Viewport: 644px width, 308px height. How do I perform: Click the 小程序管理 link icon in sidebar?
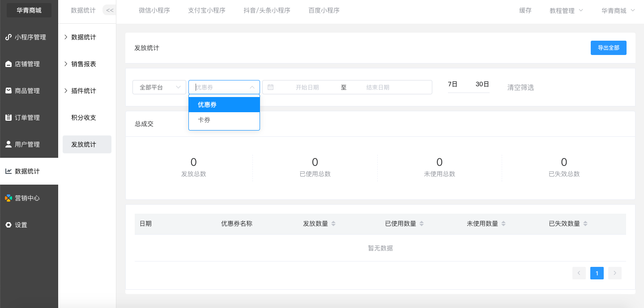(x=9, y=37)
